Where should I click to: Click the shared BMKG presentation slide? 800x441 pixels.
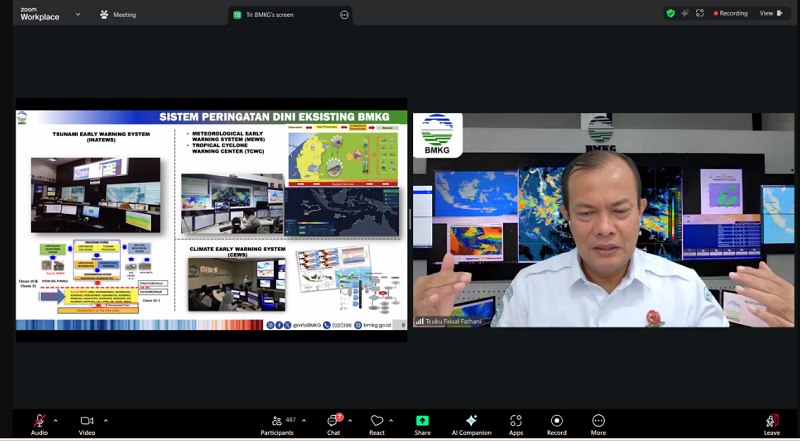(211, 220)
